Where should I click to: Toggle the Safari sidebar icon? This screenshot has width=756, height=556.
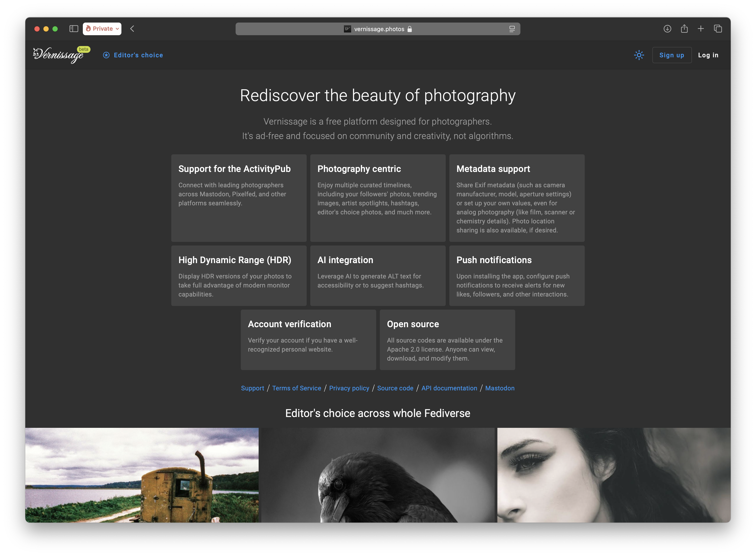coord(74,29)
